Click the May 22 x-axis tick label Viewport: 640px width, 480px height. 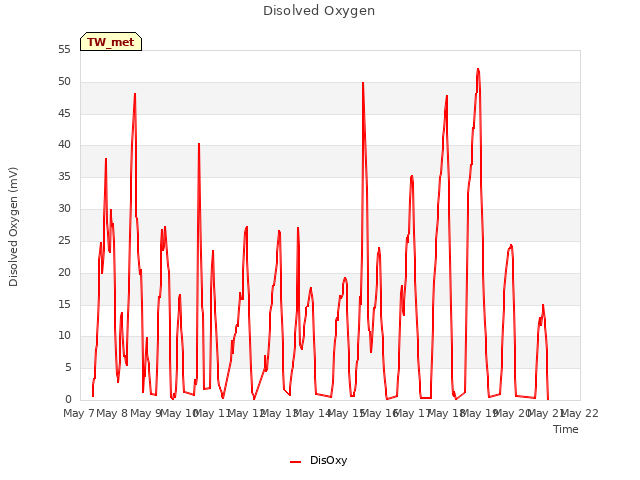click(580, 413)
